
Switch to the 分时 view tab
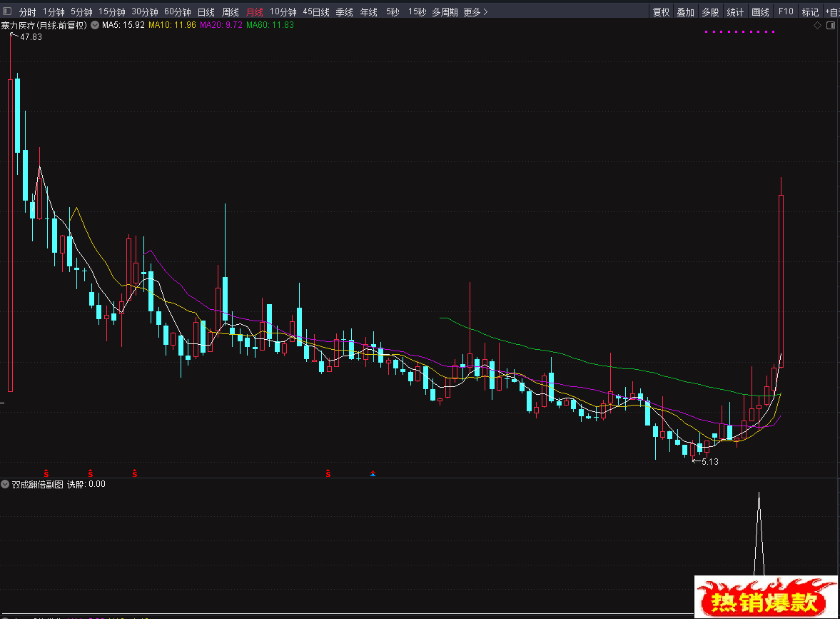(27, 12)
